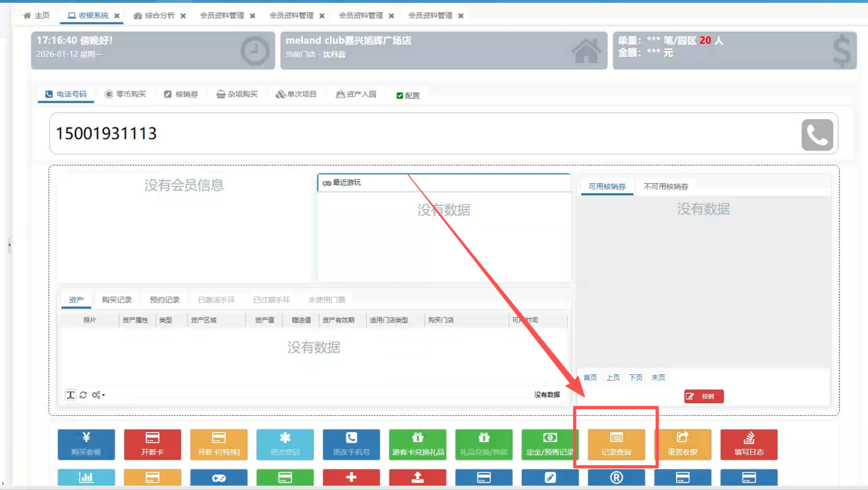Open 游客卡兑换礼品 gift exchange button
This screenshot has height=490, width=868.
(418, 444)
